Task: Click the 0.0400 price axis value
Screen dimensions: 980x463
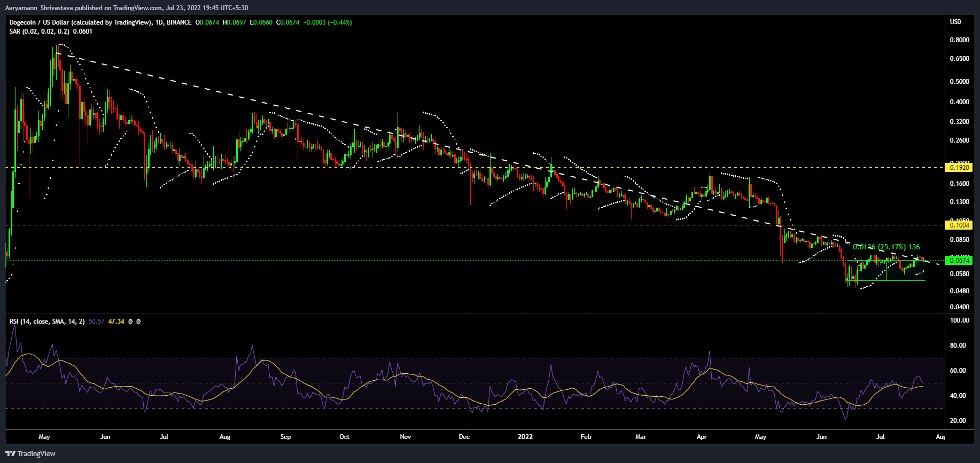Action: point(959,307)
